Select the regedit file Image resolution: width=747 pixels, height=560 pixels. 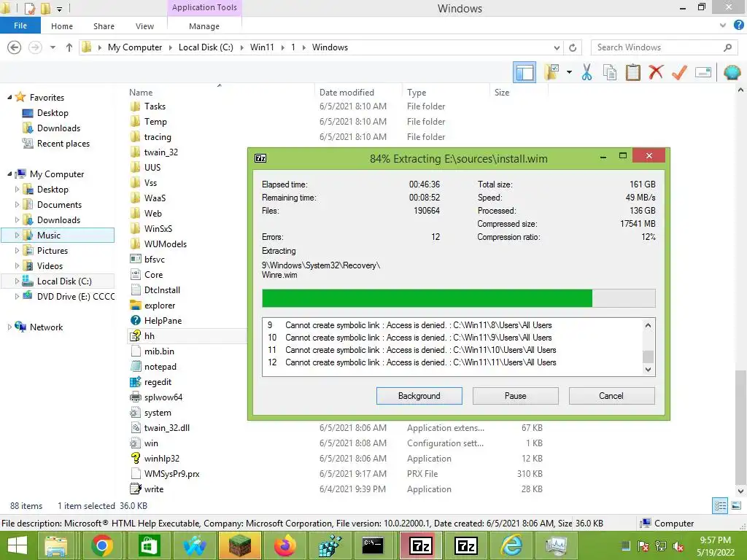[x=158, y=382]
